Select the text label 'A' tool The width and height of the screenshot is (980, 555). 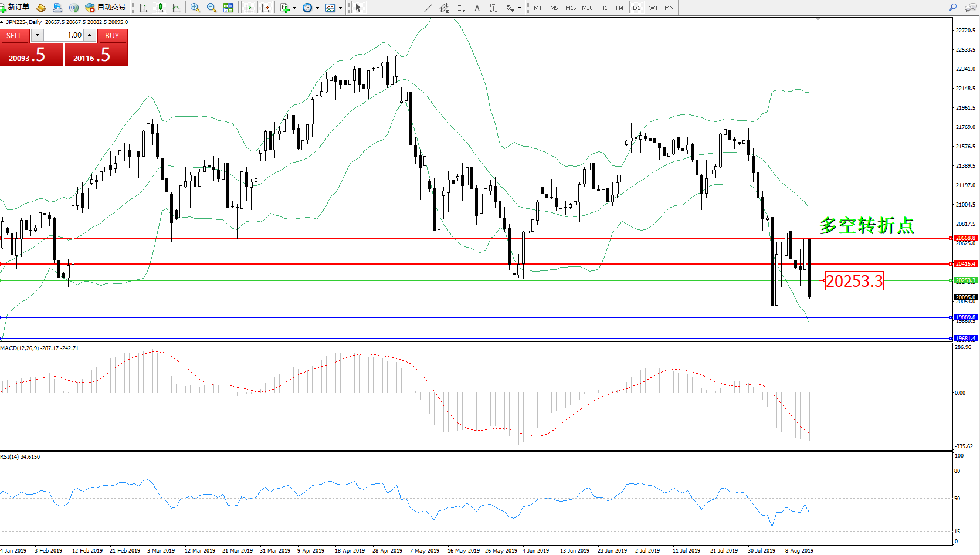pos(477,8)
